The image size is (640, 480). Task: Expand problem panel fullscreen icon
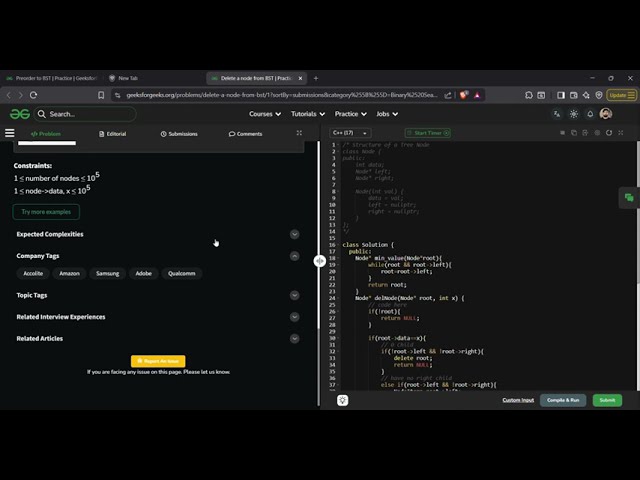pyautogui.click(x=299, y=133)
